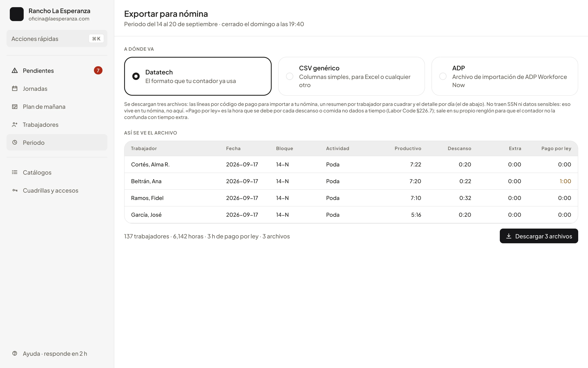Click the red 7 badge on Pendientes

pyautogui.click(x=98, y=71)
